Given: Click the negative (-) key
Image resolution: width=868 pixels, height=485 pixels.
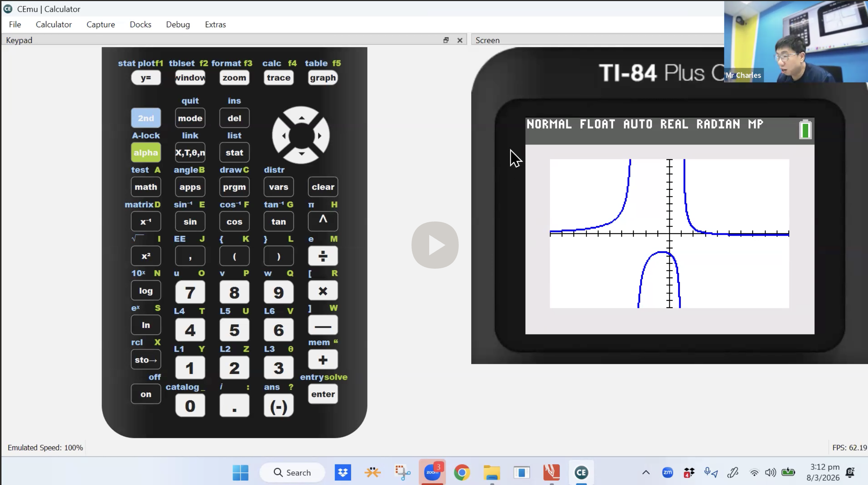Looking at the screenshot, I should 278,406.
